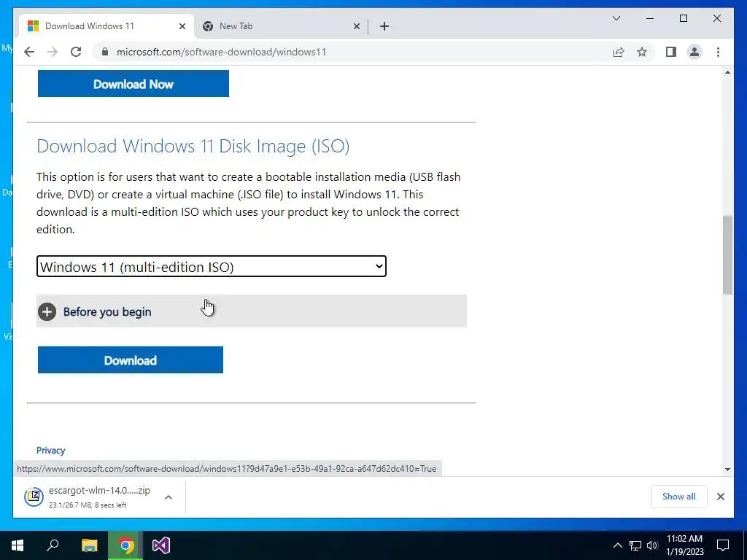Open volume control tray icon
The image size is (747, 560).
click(652, 545)
